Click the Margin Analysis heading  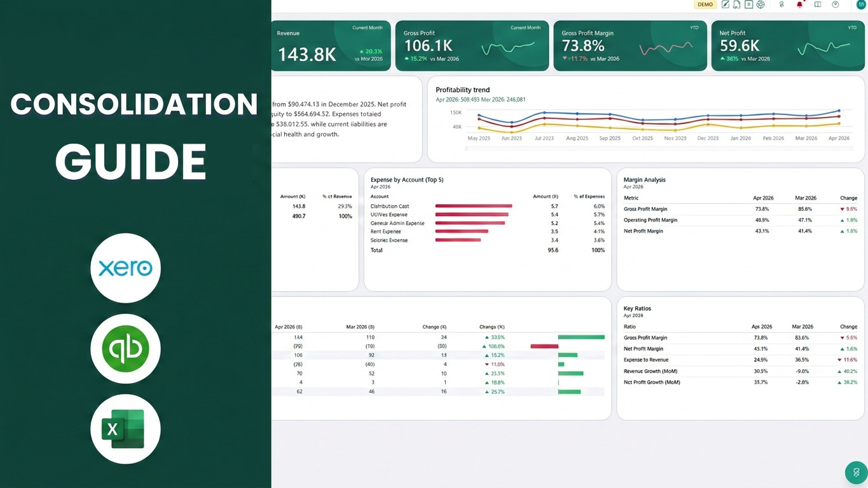(644, 180)
